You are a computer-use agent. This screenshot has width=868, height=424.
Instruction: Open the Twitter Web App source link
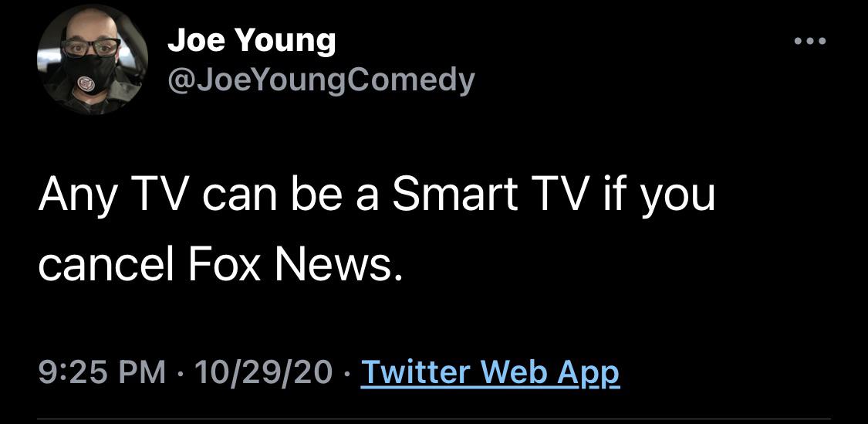(x=490, y=373)
